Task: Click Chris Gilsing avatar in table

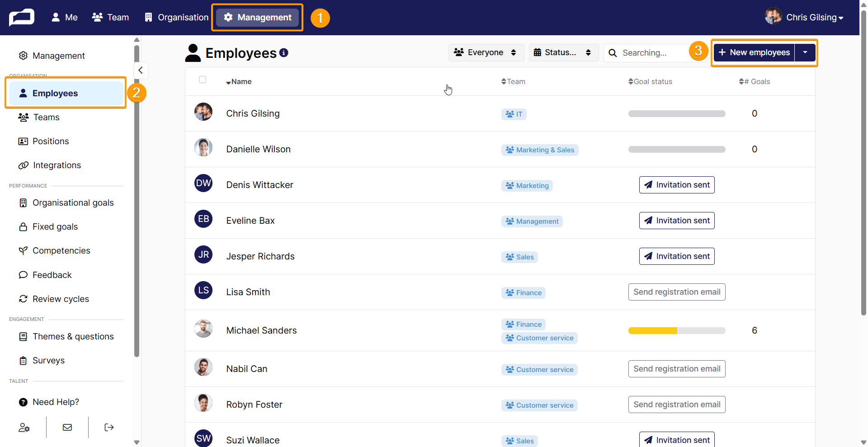Action: click(x=203, y=112)
